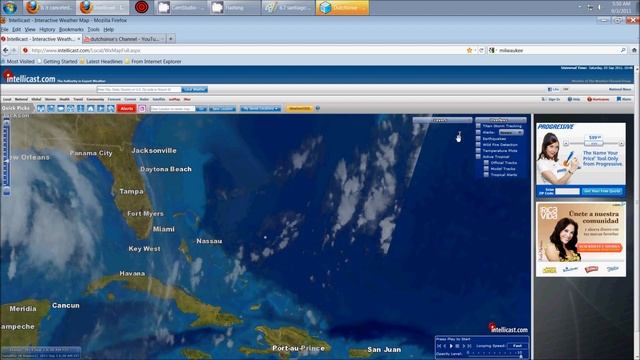Open the Firefox History menu

coord(47,29)
